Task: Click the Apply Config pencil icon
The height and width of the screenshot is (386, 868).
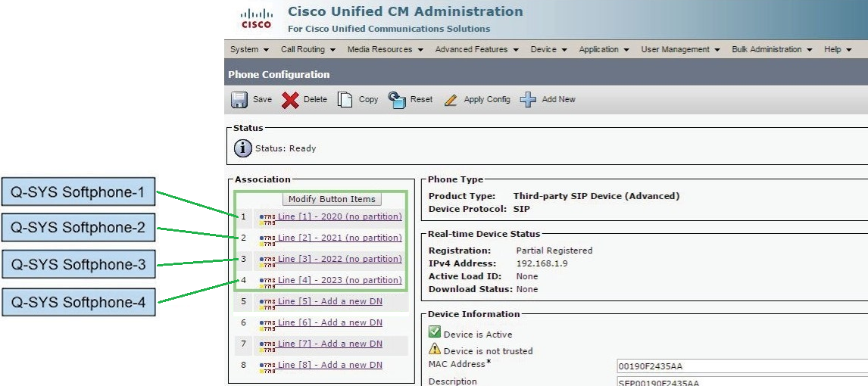Action: (451, 100)
